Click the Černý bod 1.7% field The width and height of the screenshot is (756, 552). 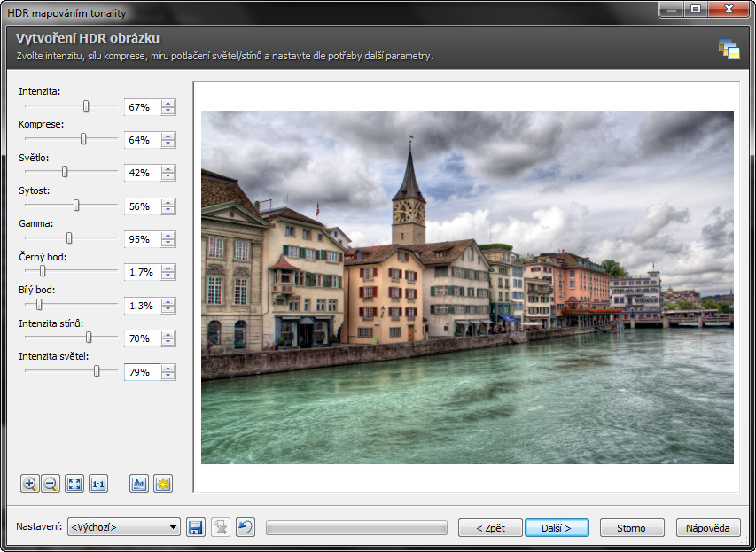click(x=142, y=272)
